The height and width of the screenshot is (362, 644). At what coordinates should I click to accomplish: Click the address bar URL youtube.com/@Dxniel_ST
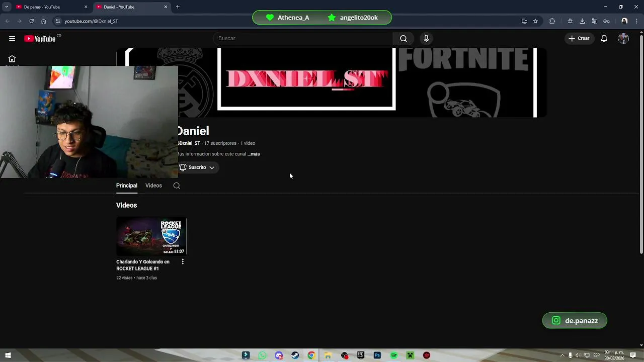[91, 21]
